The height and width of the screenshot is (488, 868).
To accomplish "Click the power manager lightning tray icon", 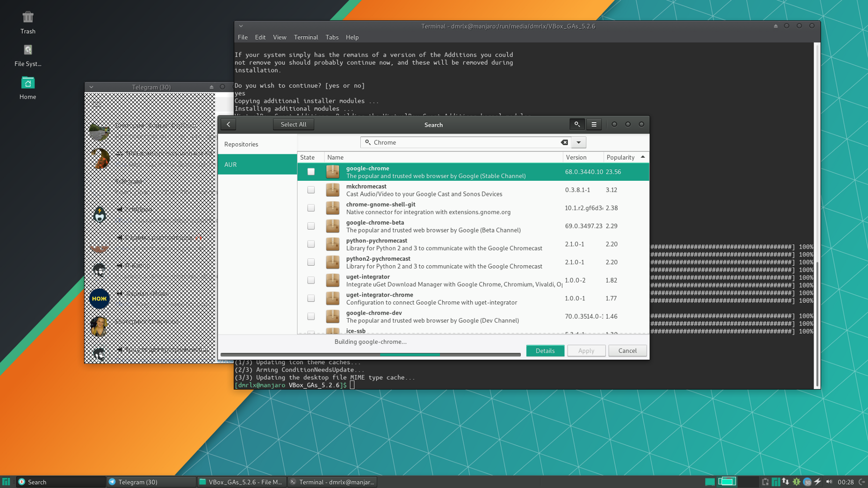I will click(818, 482).
